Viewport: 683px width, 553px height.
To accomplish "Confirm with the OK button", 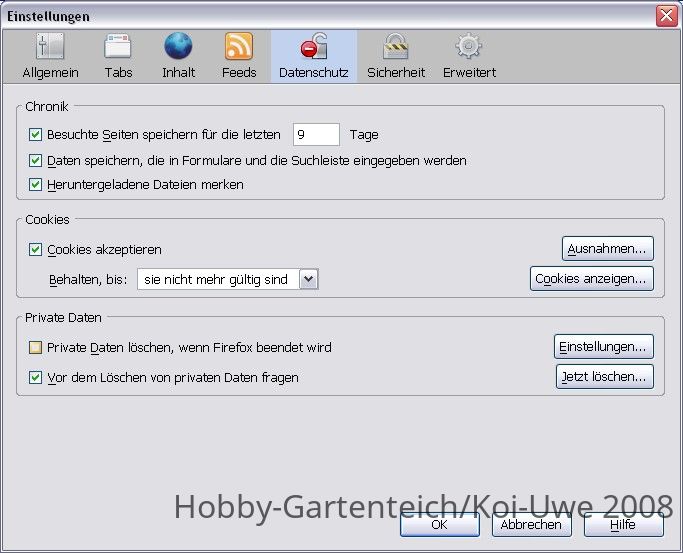I will point(440,525).
